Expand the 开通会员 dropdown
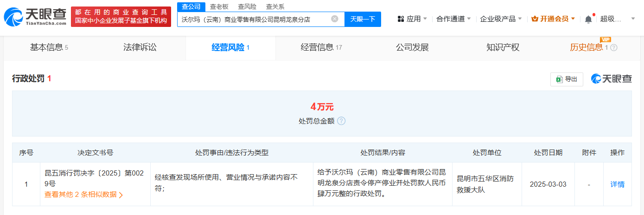Image resolution: width=644 pixels, height=215 pixels. pos(553,19)
